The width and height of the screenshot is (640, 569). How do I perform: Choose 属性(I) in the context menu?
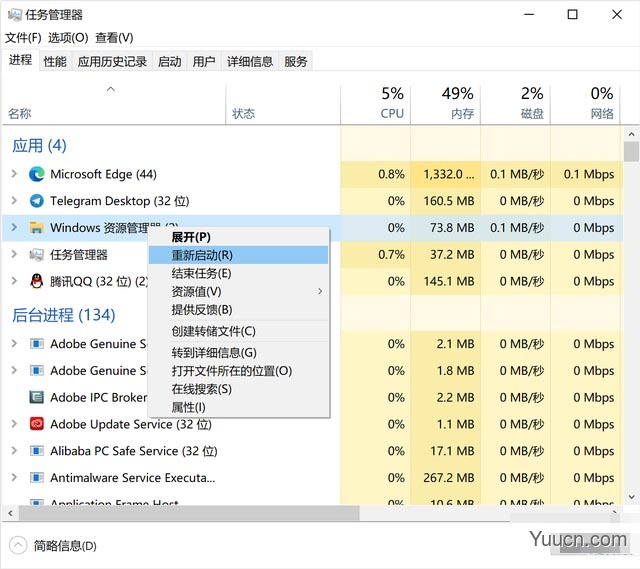238,407
